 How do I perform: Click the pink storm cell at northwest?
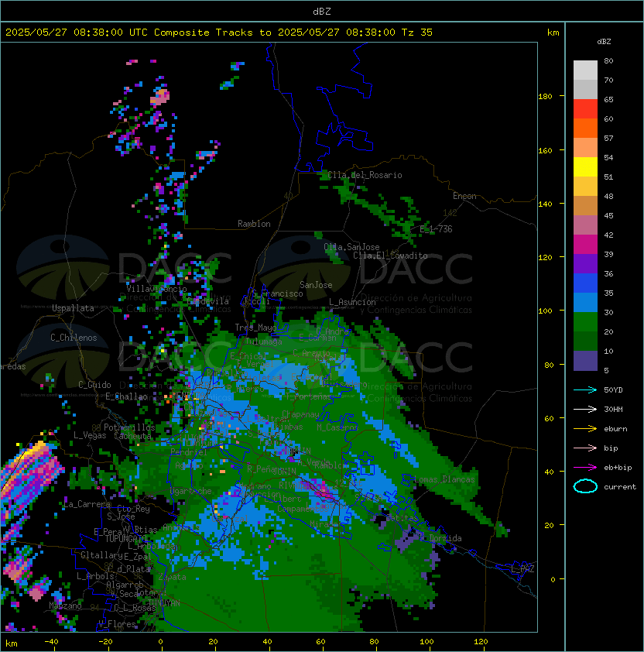[160, 98]
